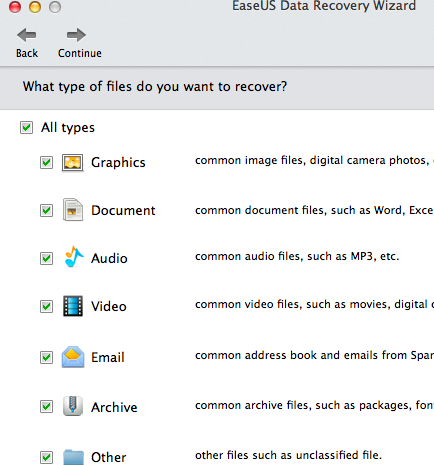Click 'other files such as unclassified file' text
The image size is (434, 465).
tap(288, 455)
